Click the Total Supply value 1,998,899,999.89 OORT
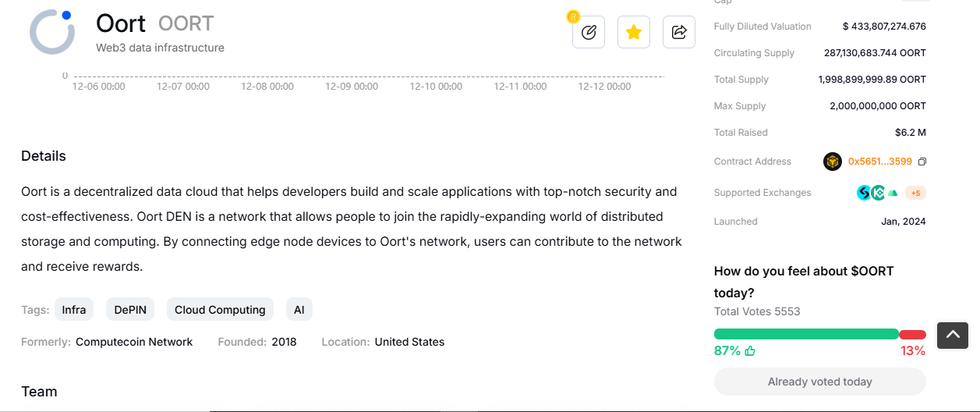The width and height of the screenshot is (980, 412). [872, 80]
